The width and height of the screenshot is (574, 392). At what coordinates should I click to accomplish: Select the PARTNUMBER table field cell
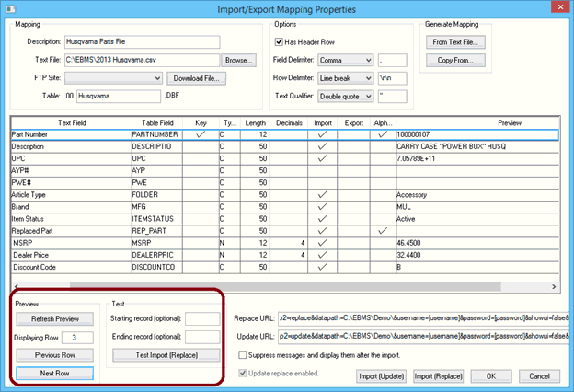[157, 134]
